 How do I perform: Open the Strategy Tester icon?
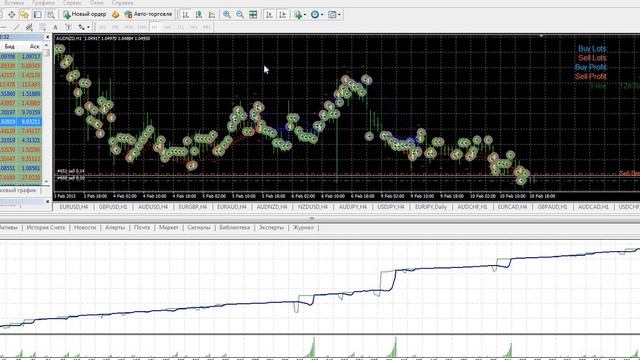tap(51, 15)
